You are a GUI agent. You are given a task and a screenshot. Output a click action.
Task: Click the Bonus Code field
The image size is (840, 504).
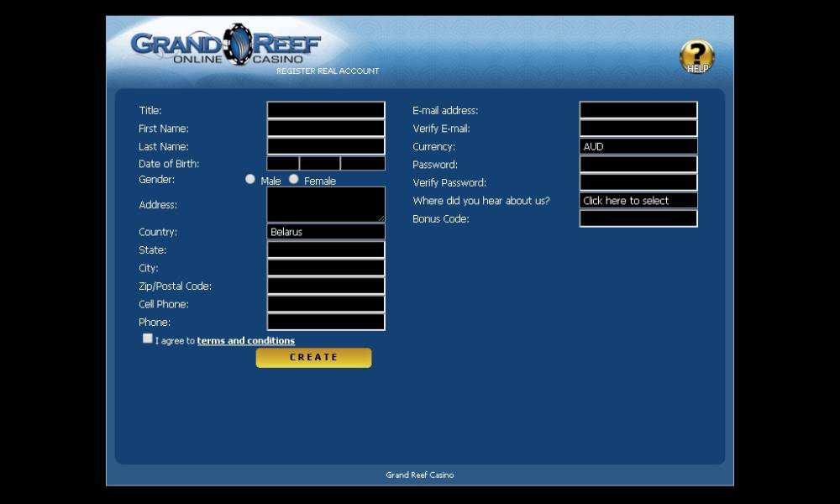(x=638, y=218)
